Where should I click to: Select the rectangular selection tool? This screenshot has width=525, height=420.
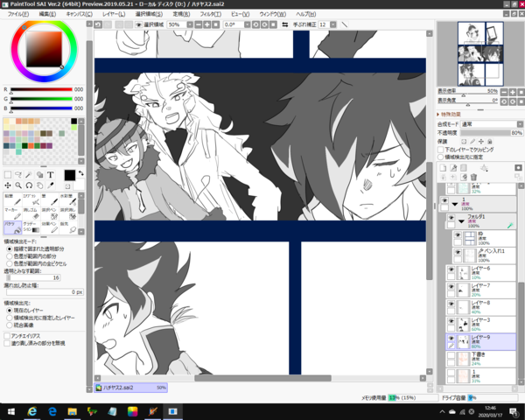pyautogui.click(x=8, y=175)
